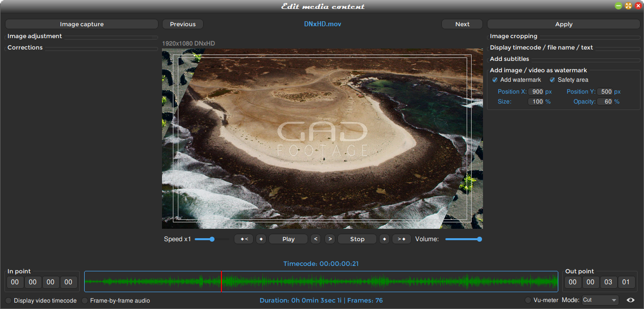Click the Out point frames field showing 01
Image resolution: width=644 pixels, height=309 pixels.
626,282
